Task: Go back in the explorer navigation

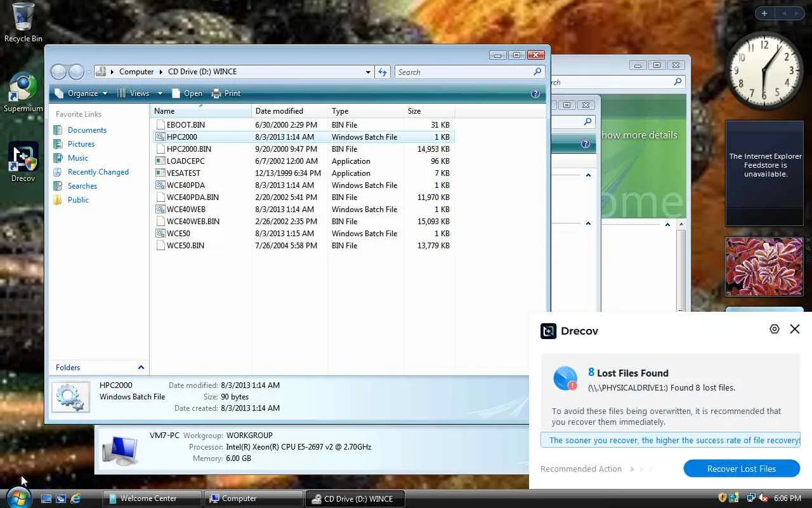Action: pos(58,72)
